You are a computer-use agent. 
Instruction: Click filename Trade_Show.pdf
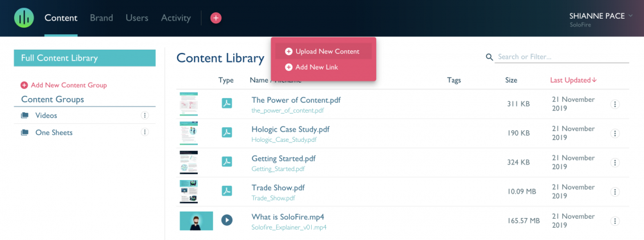[273, 198]
